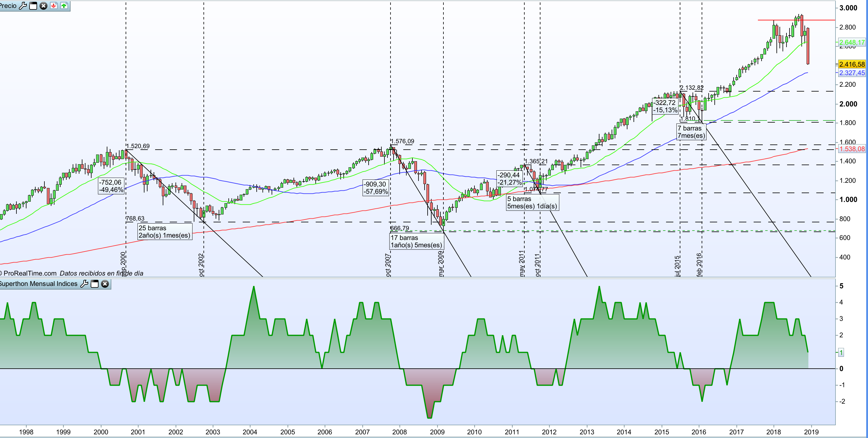
Task: Click the indicator value 1 tag
Action: (841, 353)
